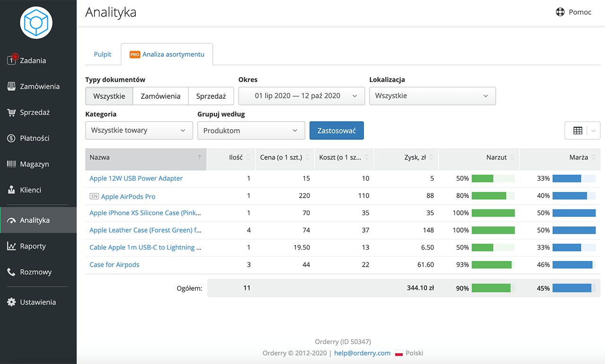
Task: Click the Płatności dollar coin icon
Action: coord(12,138)
